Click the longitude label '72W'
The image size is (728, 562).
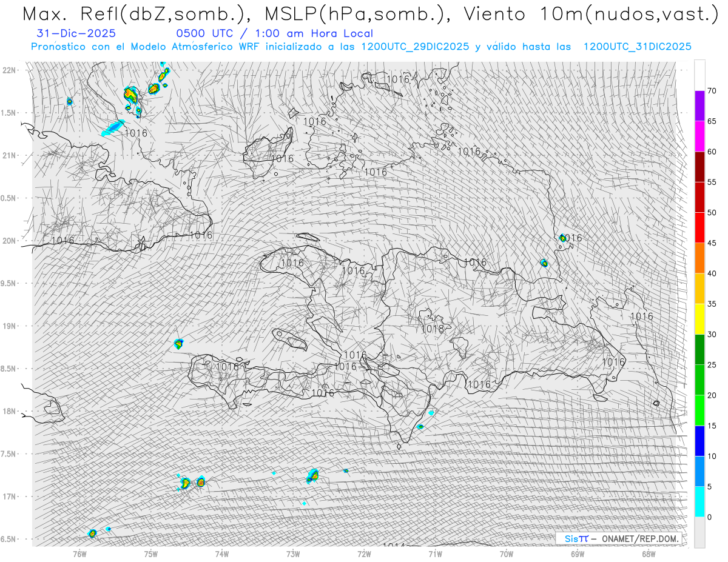click(x=364, y=554)
